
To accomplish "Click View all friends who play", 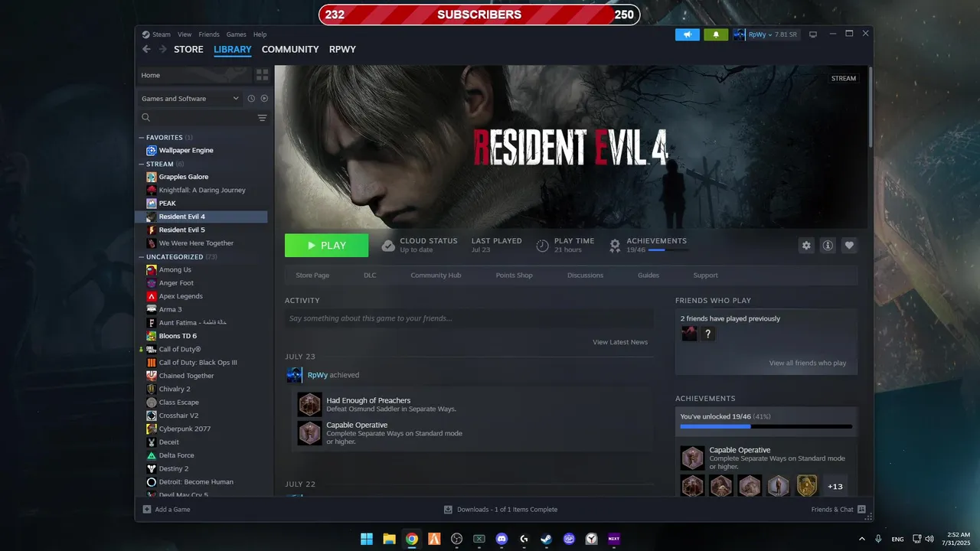I will [808, 363].
